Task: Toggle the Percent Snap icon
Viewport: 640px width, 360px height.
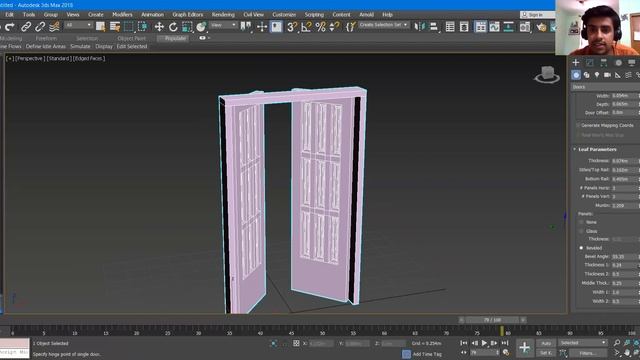Action: click(x=320, y=27)
